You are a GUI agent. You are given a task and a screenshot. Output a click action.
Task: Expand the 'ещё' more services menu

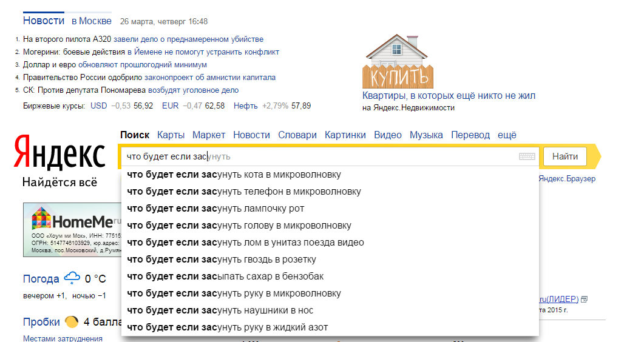pyautogui.click(x=507, y=135)
